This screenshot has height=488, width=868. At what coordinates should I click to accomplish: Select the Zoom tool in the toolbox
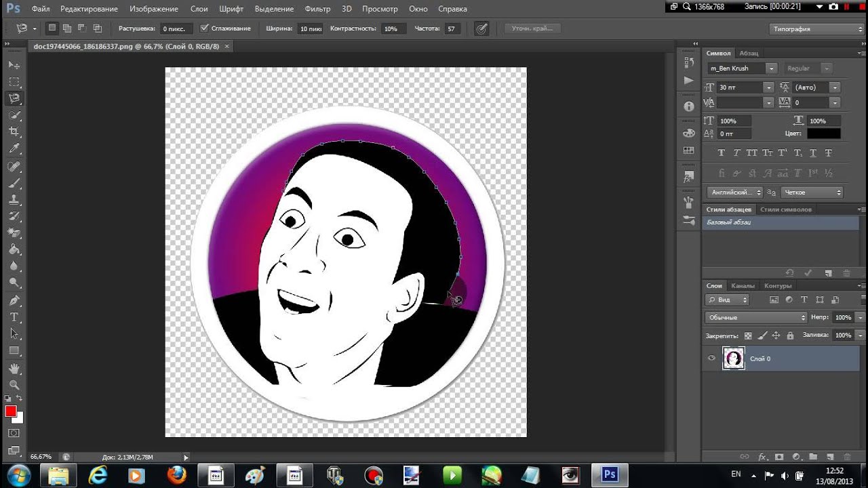pyautogui.click(x=14, y=385)
